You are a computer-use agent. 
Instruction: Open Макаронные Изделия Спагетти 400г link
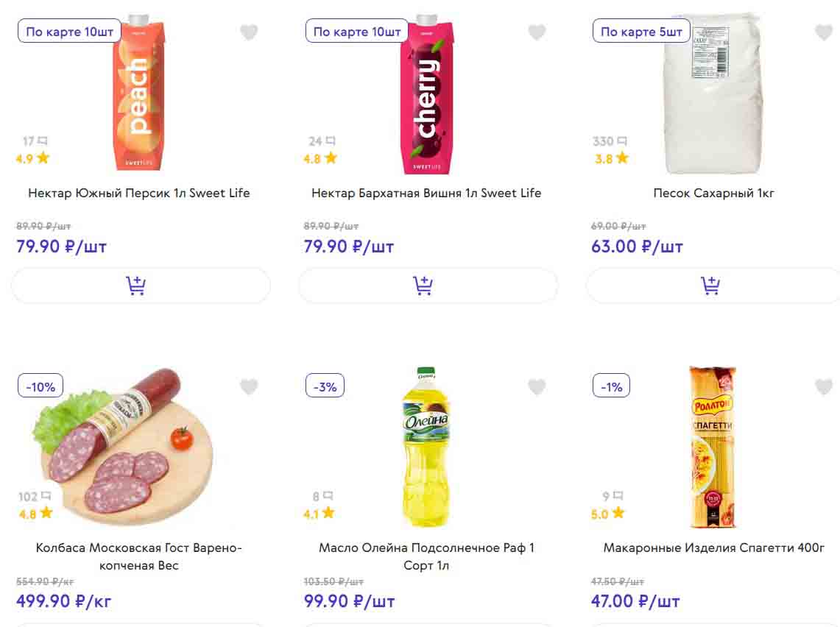click(x=713, y=548)
